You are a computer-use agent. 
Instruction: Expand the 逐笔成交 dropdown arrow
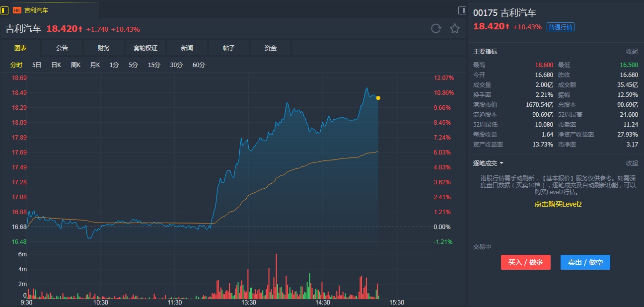point(501,163)
